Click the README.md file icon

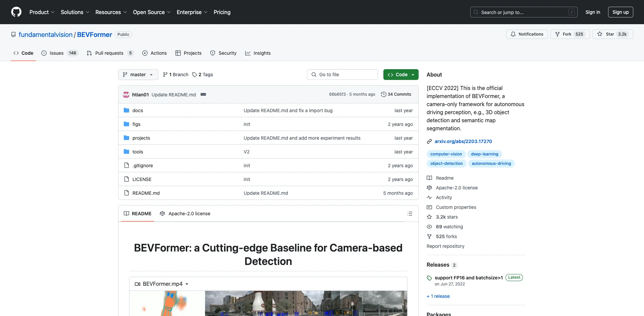[x=126, y=193]
